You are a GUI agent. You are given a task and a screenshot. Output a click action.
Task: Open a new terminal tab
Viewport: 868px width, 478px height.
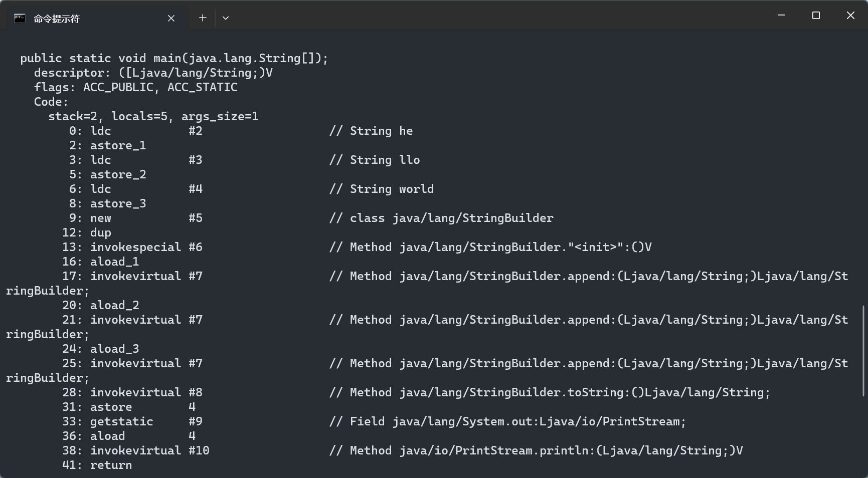203,18
